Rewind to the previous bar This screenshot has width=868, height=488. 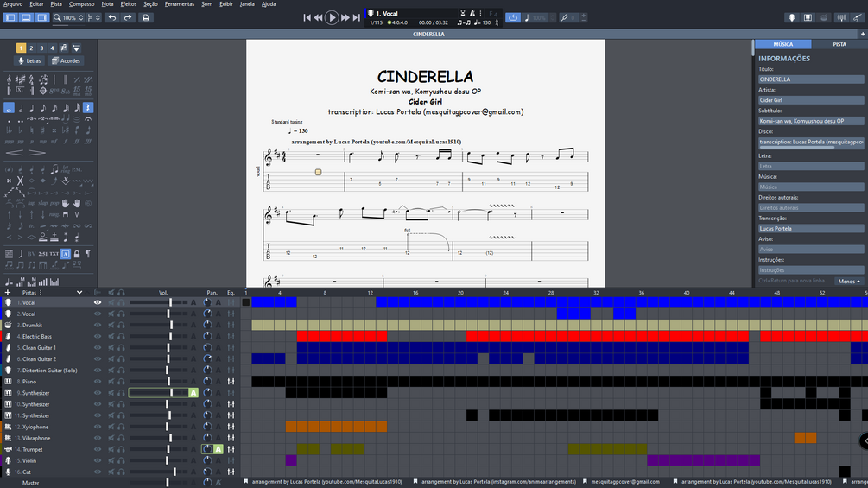pyautogui.click(x=319, y=17)
